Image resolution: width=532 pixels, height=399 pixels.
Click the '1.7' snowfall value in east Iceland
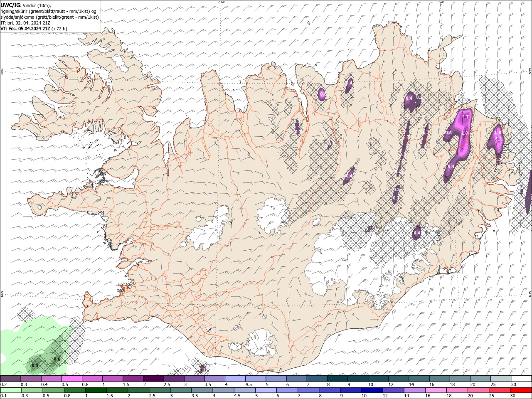[x=465, y=117]
